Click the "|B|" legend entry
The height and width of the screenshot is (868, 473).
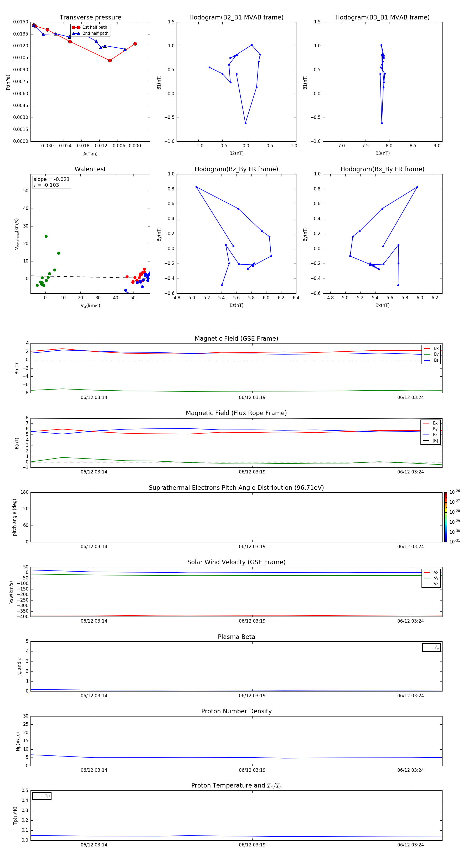[x=431, y=441]
